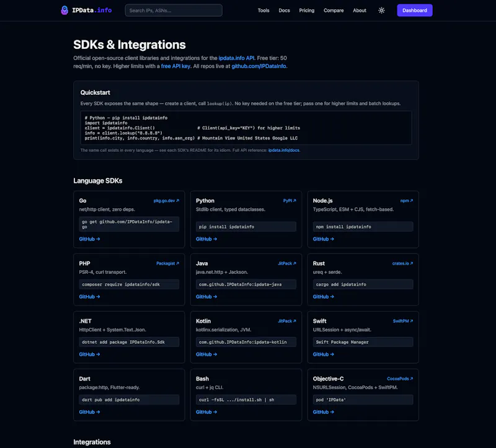Click the Quickstart heading
The height and width of the screenshot is (448, 496).
[95, 92]
